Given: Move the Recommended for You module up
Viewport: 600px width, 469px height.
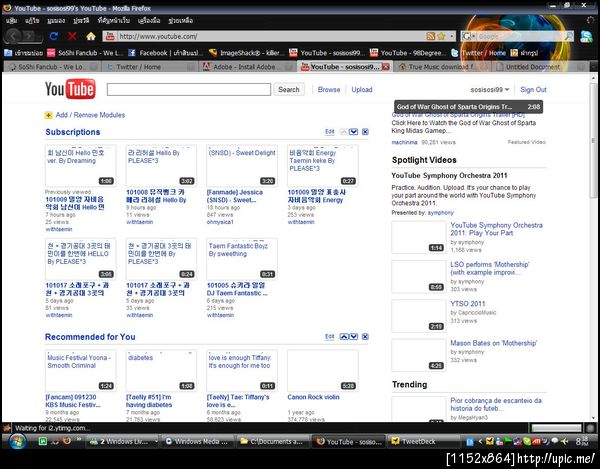Looking at the screenshot, I should pos(344,337).
